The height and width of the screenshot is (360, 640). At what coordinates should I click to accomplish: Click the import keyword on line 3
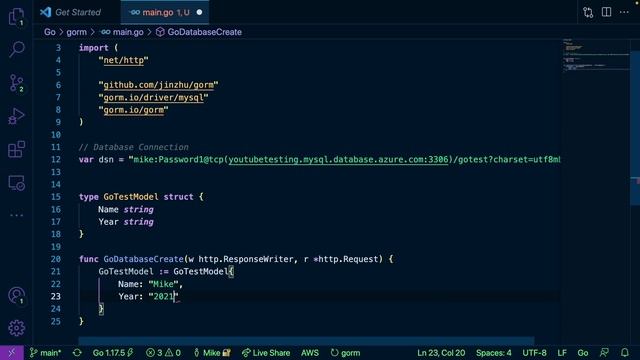tap(93, 48)
